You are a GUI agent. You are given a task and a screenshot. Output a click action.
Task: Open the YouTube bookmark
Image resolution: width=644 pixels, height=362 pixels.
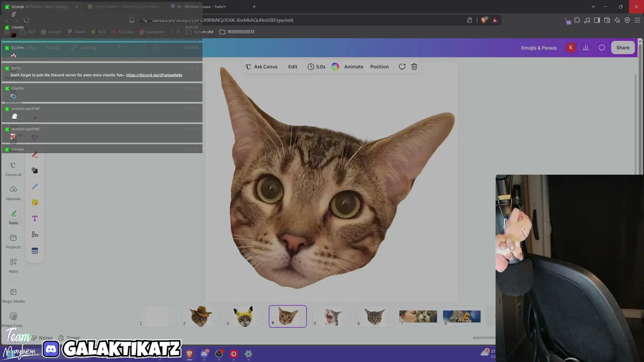122,32
